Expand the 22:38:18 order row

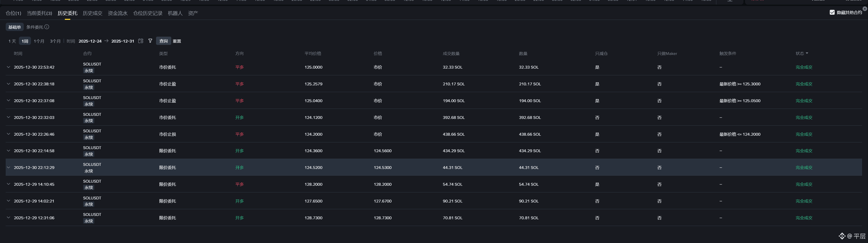pos(9,84)
